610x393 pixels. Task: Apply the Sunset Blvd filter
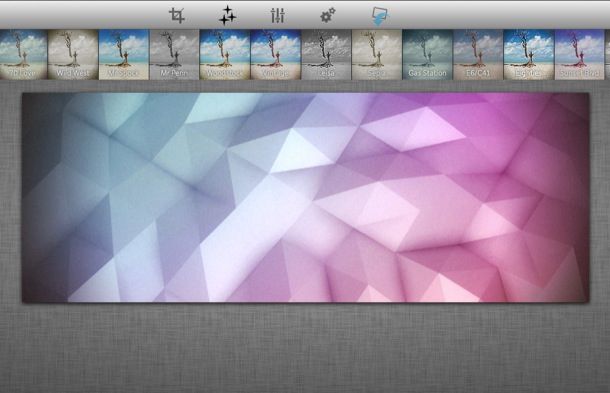(x=579, y=54)
